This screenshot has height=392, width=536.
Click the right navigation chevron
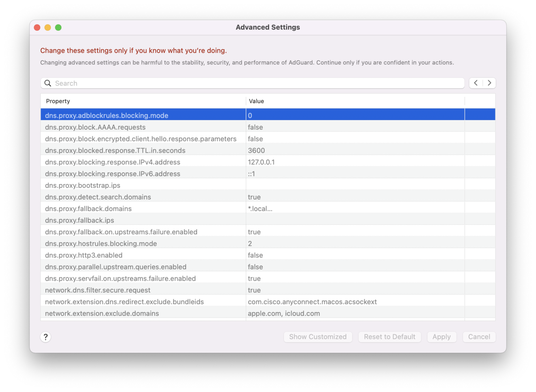489,83
